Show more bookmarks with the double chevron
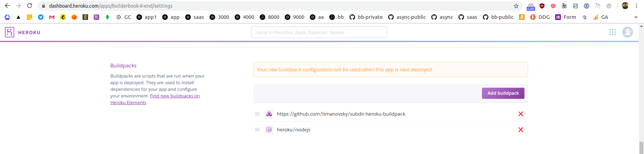Screen dimensions: 644x154 (636, 17)
